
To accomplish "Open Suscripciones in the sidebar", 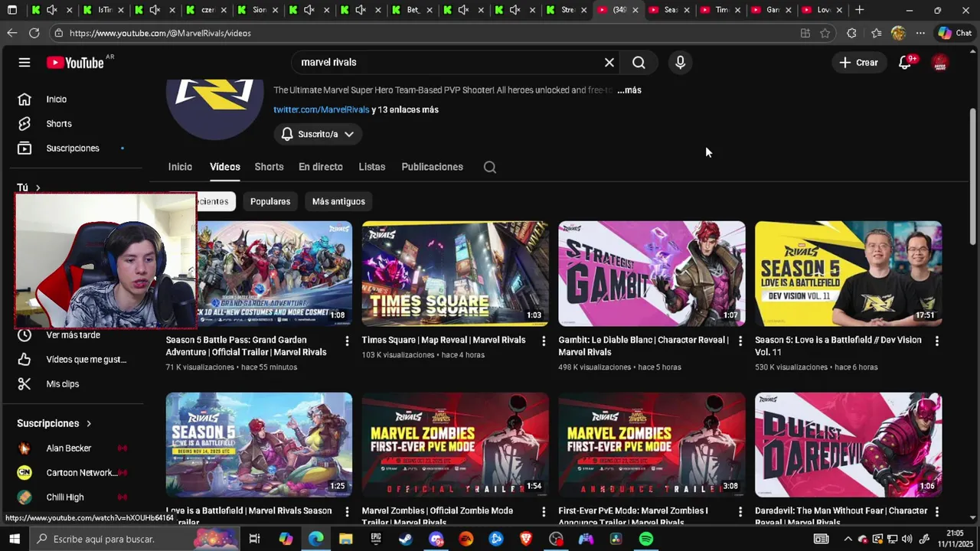I will coord(72,148).
